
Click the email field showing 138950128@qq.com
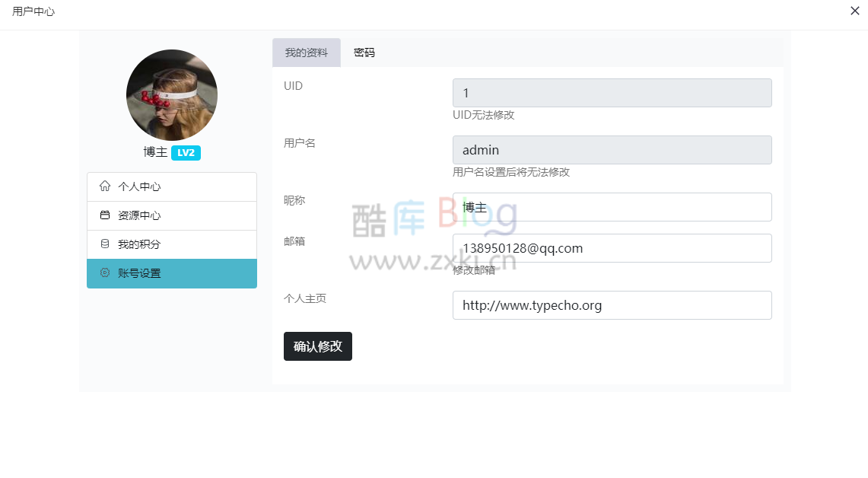[x=612, y=248]
